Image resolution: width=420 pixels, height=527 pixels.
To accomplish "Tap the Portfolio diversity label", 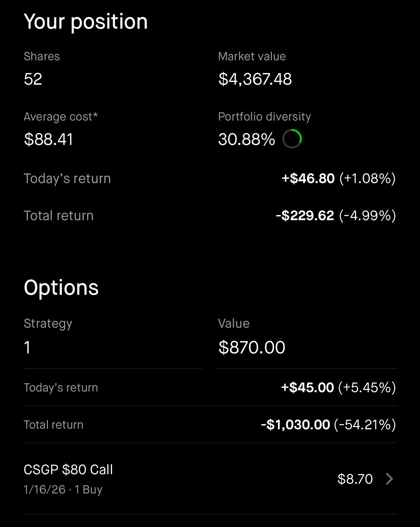I will pos(265,117).
